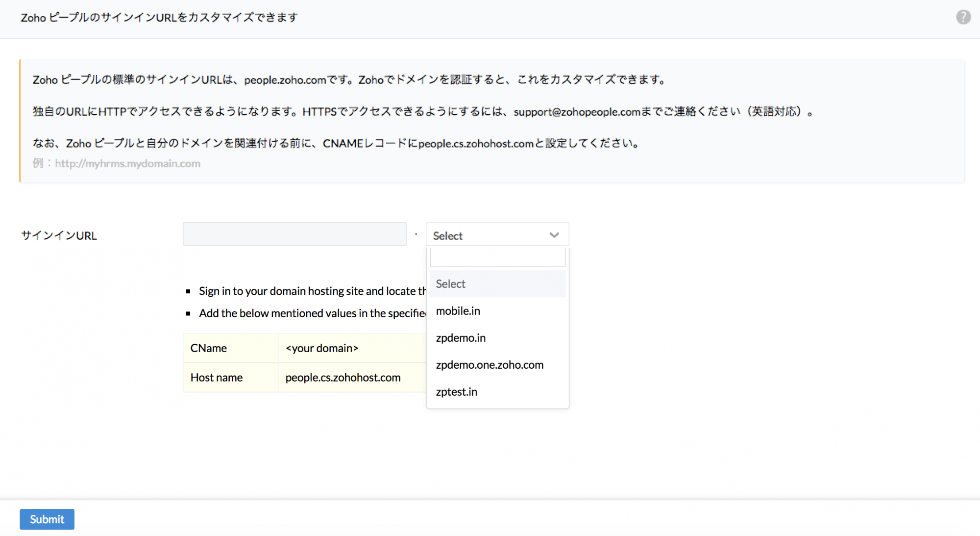This screenshot has height=536, width=980.
Task: Click the help question mark icon
Action: [963, 17]
